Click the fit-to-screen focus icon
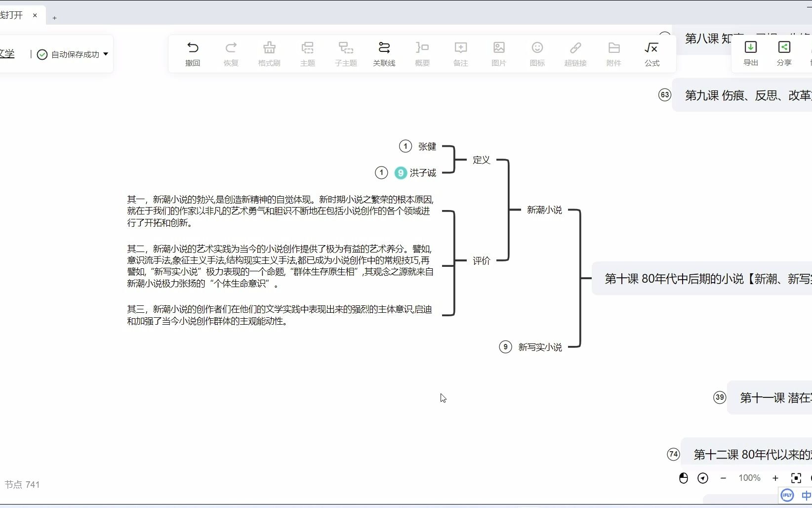 pos(796,478)
